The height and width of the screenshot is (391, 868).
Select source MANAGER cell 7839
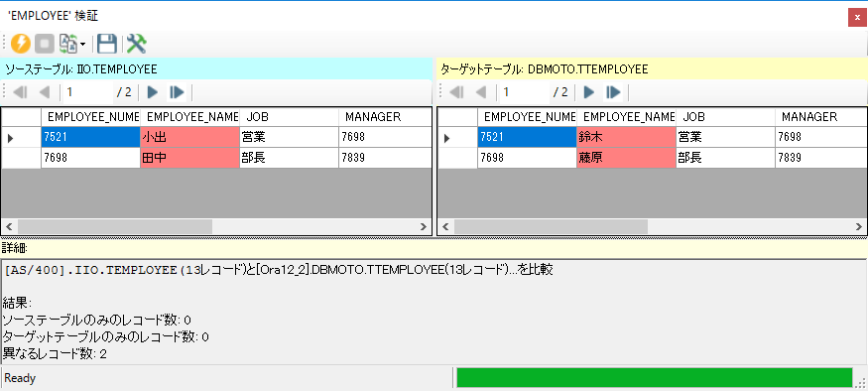(x=385, y=159)
